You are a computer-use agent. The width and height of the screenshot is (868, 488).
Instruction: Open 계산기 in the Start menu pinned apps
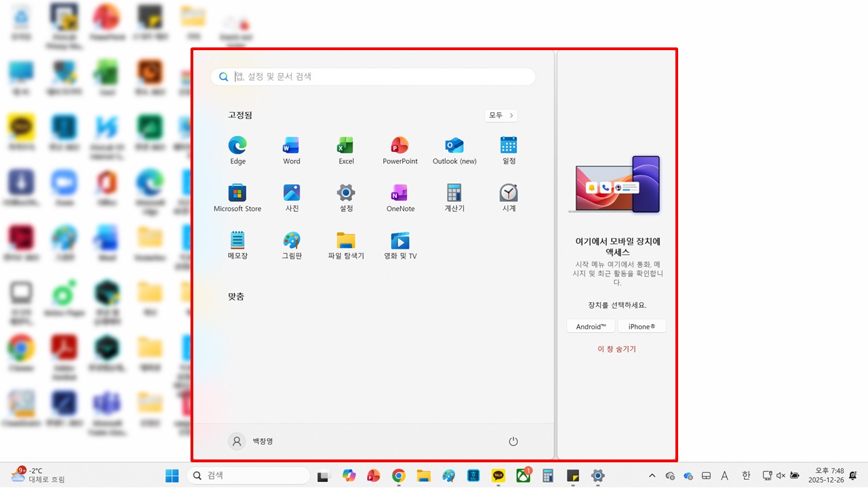click(x=454, y=198)
